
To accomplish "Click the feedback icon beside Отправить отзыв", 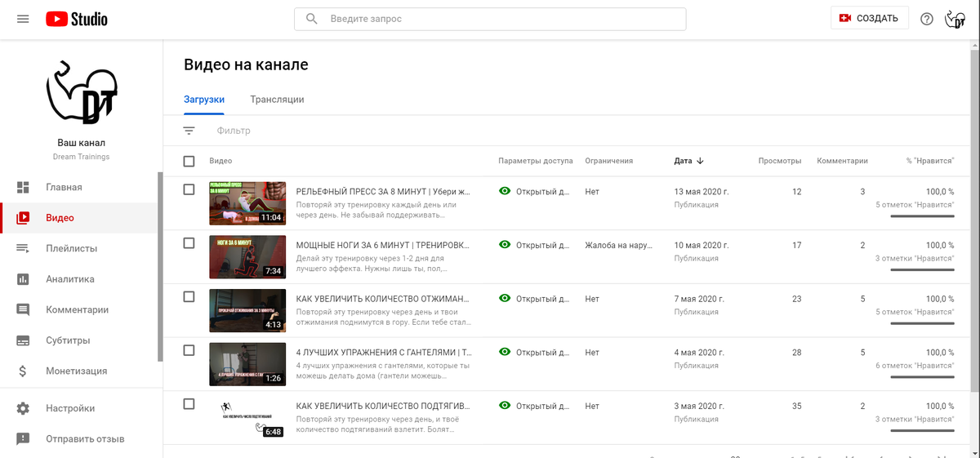I will [23, 439].
